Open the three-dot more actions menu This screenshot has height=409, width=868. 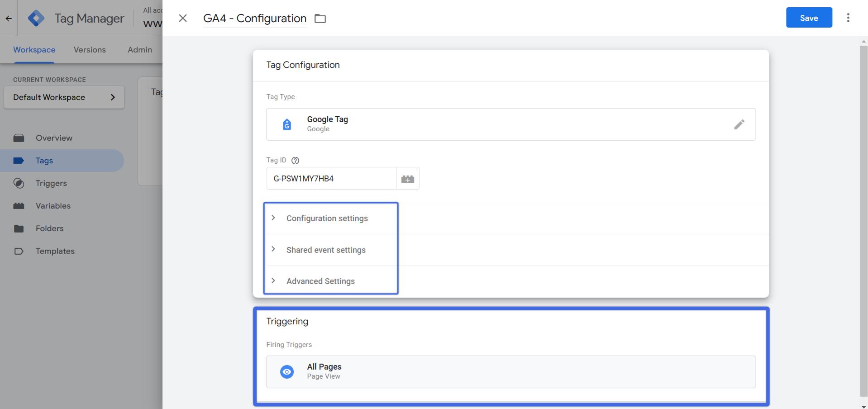[x=848, y=18]
